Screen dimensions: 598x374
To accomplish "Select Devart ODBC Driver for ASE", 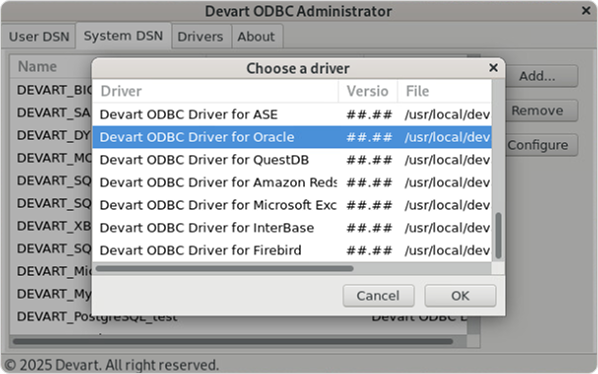I will (292, 114).
